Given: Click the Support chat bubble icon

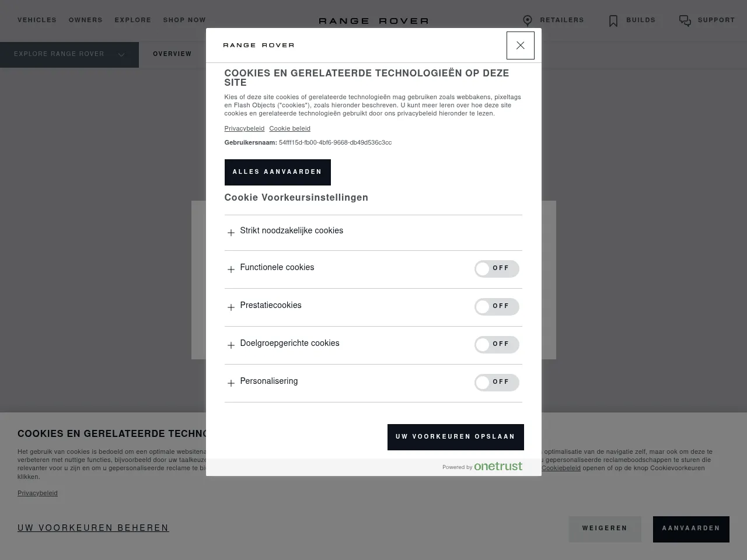Looking at the screenshot, I should coord(685,21).
